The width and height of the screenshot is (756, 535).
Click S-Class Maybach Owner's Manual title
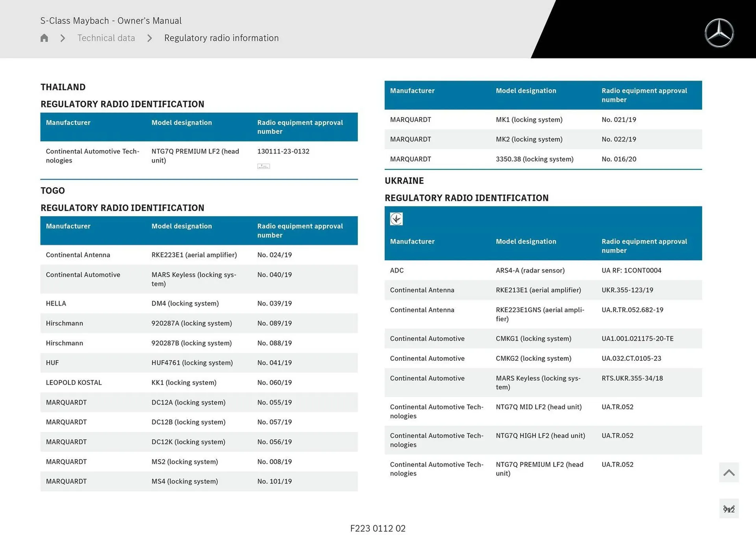tap(111, 20)
